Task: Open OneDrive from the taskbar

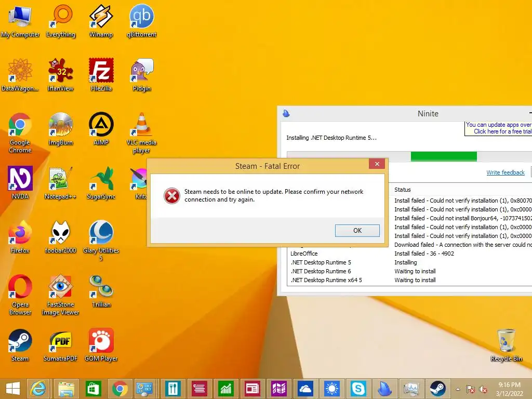Action: point(305,389)
